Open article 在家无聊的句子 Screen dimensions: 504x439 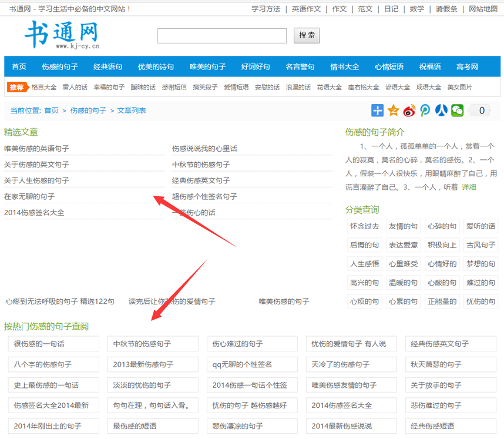coord(29,196)
